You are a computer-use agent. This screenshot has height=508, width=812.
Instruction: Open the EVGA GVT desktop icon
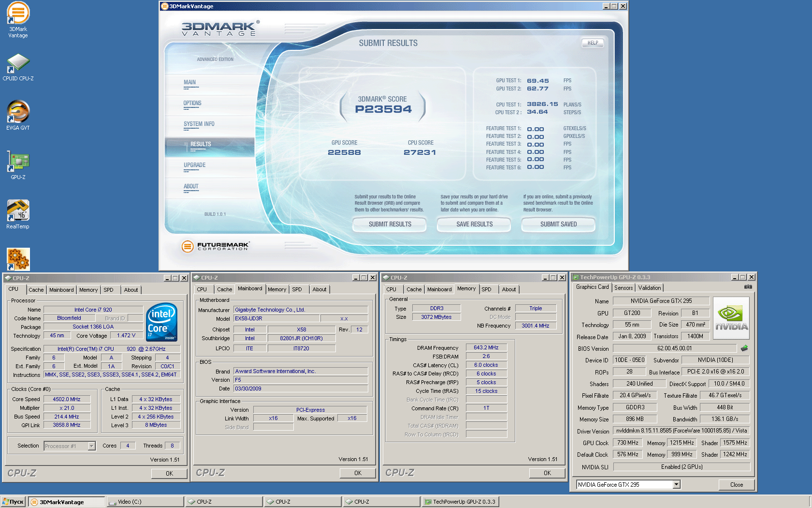tap(18, 115)
